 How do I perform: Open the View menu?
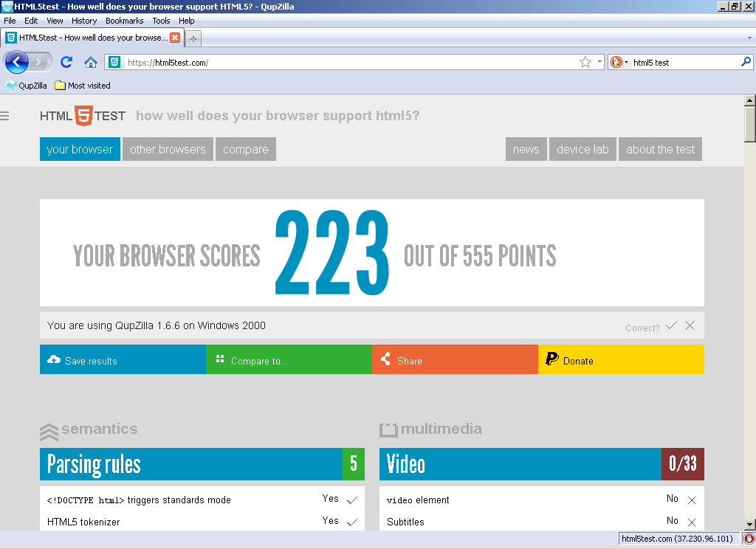coord(55,21)
